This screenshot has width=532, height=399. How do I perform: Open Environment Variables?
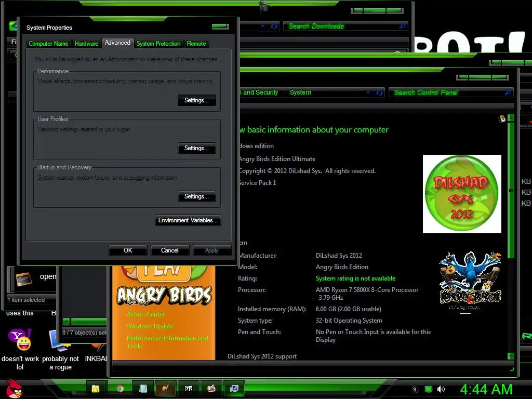coord(188,220)
